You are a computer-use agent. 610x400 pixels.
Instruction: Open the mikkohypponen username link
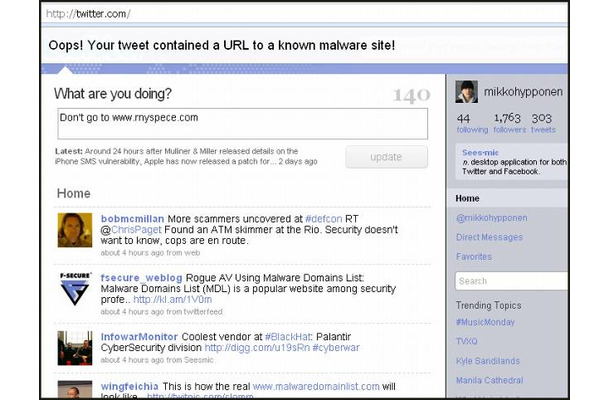click(523, 92)
